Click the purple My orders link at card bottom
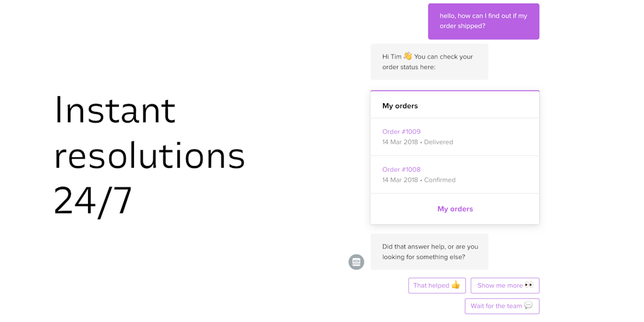The height and width of the screenshot is (322, 644). pyautogui.click(x=455, y=209)
